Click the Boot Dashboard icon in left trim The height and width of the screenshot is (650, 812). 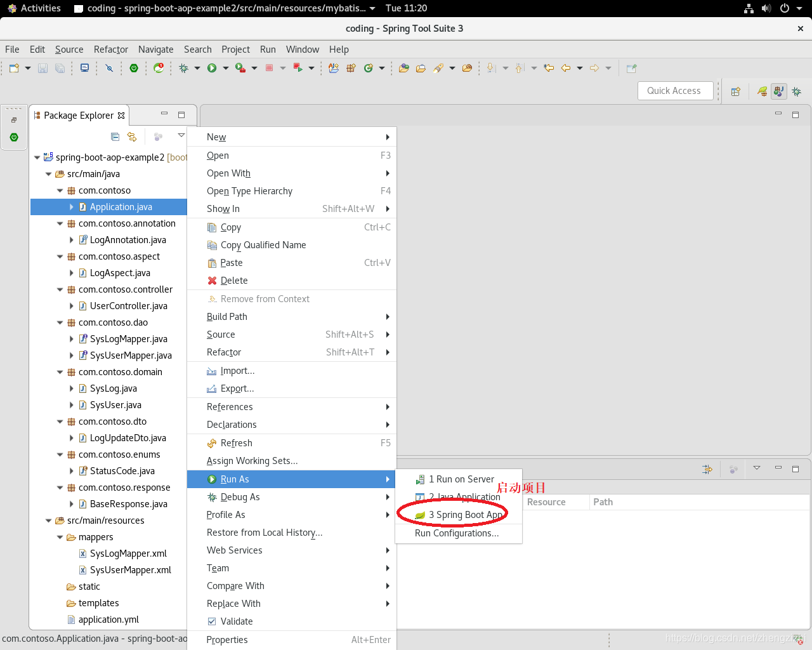click(14, 137)
